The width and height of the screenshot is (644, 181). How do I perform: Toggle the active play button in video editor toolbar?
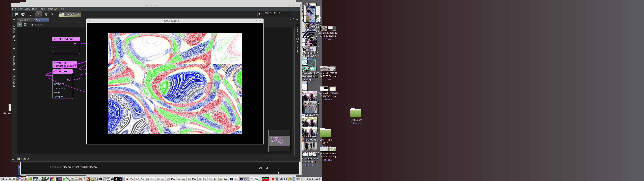point(19,25)
